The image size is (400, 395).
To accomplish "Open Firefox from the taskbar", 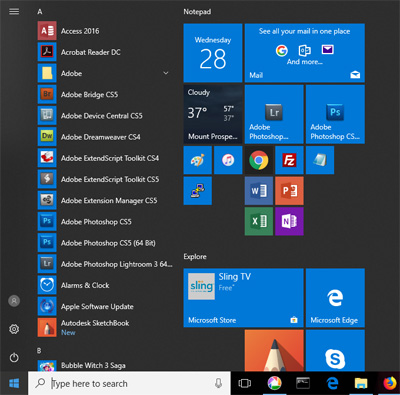I will tap(389, 383).
